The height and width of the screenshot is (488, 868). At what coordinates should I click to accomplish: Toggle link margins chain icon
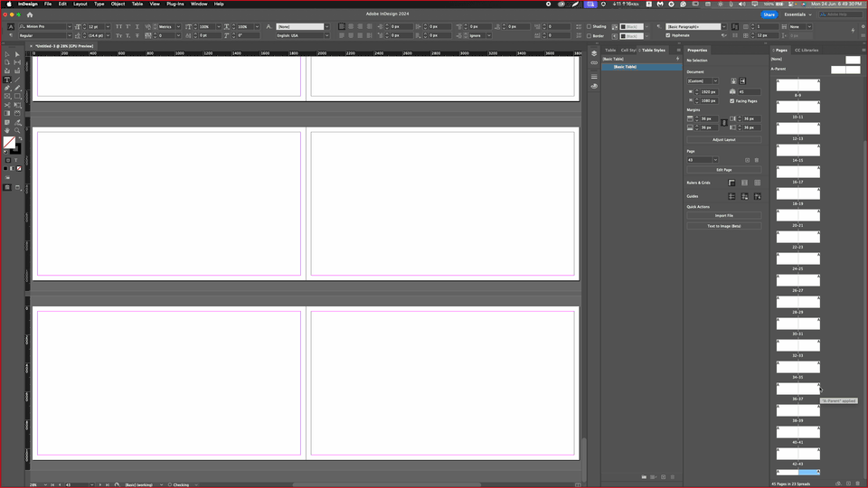click(x=724, y=123)
